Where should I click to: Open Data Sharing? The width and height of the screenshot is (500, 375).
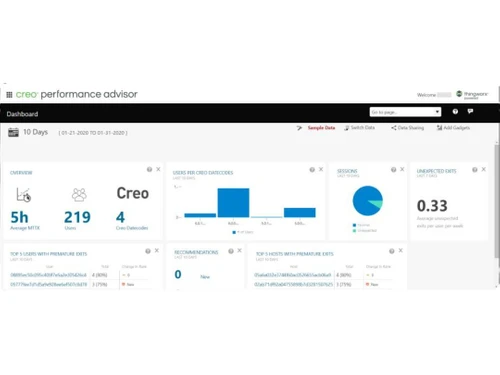click(x=407, y=128)
